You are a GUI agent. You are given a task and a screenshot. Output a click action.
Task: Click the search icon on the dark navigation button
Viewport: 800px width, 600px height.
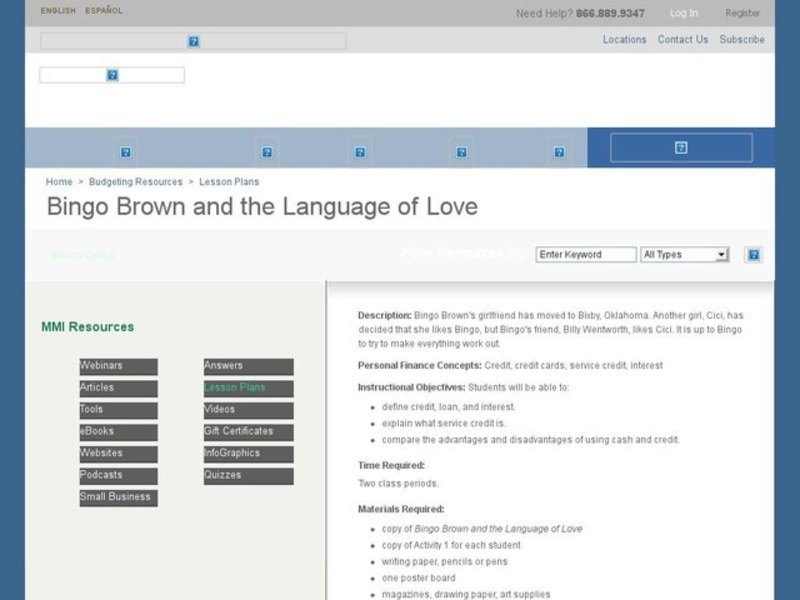point(681,146)
